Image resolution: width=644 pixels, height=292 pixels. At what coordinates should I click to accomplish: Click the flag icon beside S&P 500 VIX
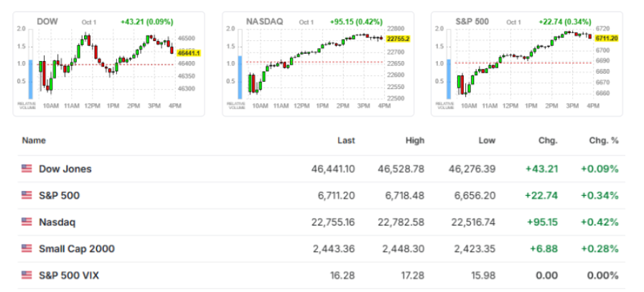pos(27,275)
